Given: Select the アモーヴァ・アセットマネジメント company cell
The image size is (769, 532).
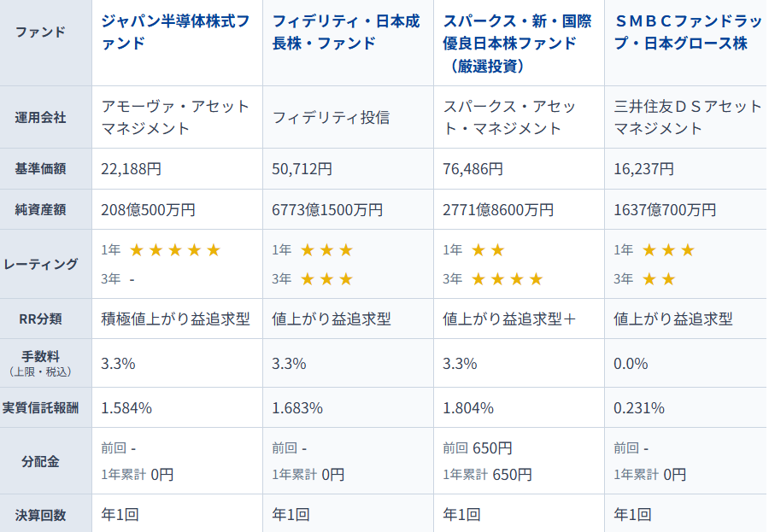Looking at the screenshot, I should point(175,118).
